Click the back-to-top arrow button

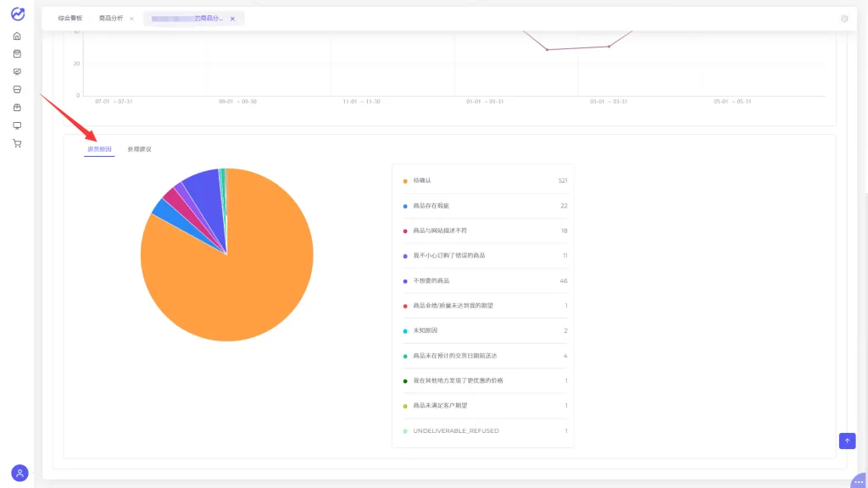pos(847,441)
